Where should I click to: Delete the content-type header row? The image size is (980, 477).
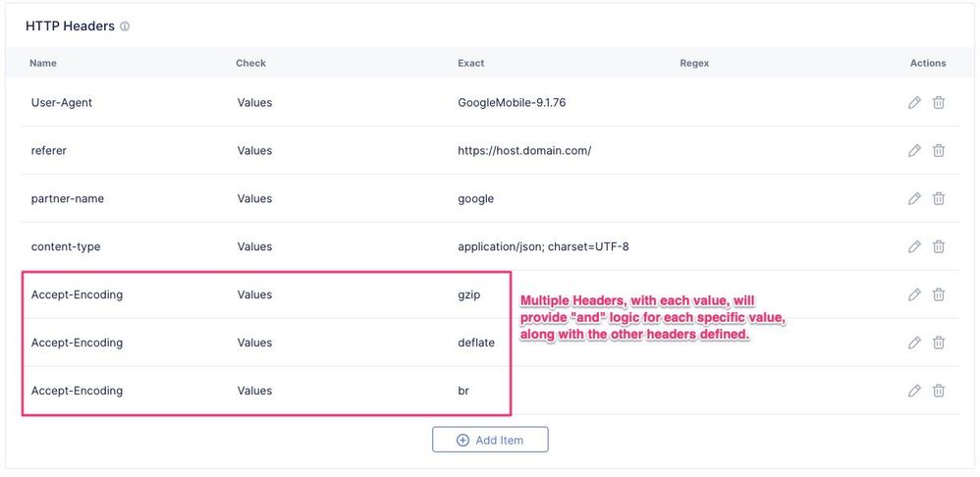pyautogui.click(x=939, y=246)
